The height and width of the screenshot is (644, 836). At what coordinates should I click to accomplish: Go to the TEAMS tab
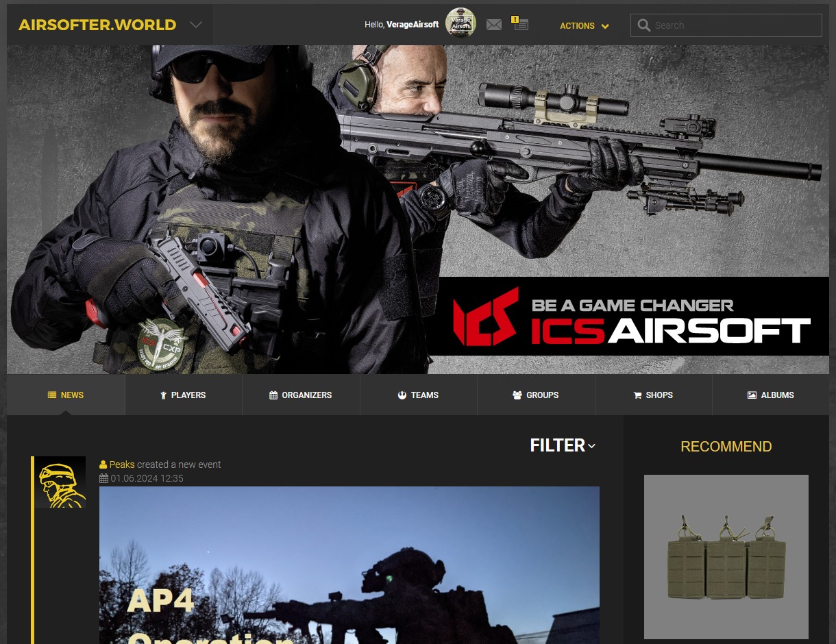coord(419,395)
